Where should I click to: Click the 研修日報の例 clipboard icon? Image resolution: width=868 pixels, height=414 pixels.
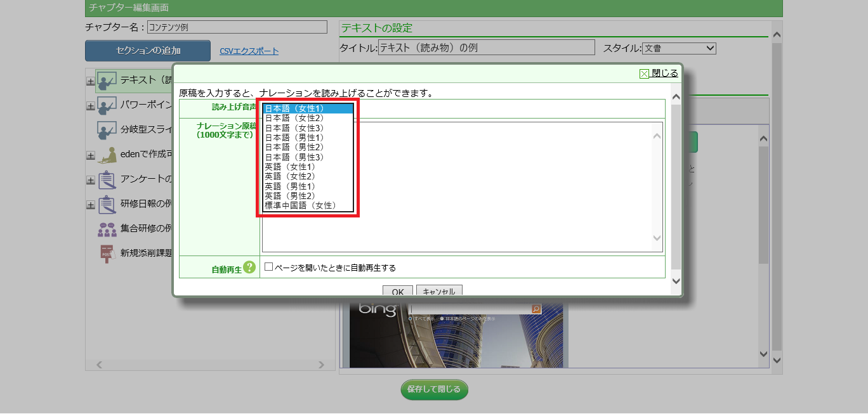pyautogui.click(x=107, y=204)
